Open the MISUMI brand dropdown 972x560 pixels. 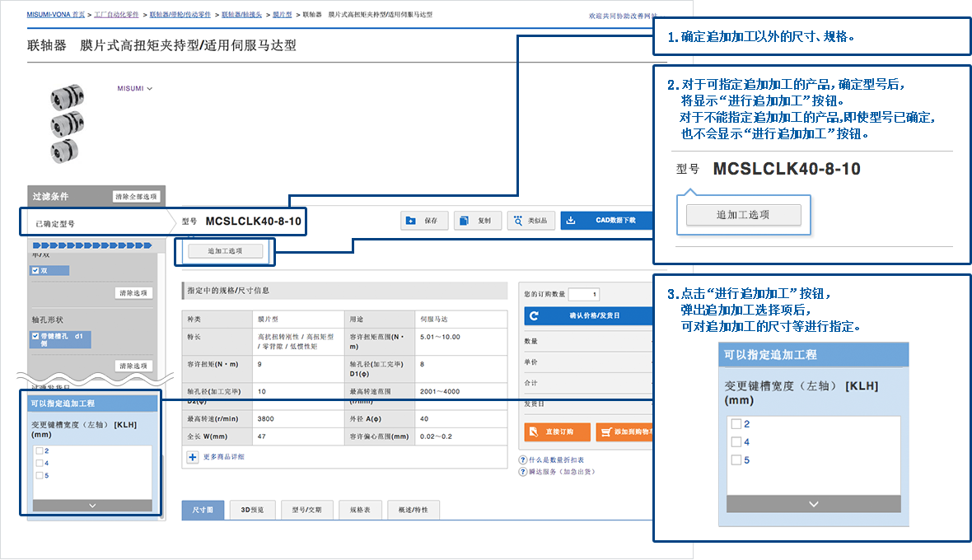(x=134, y=89)
